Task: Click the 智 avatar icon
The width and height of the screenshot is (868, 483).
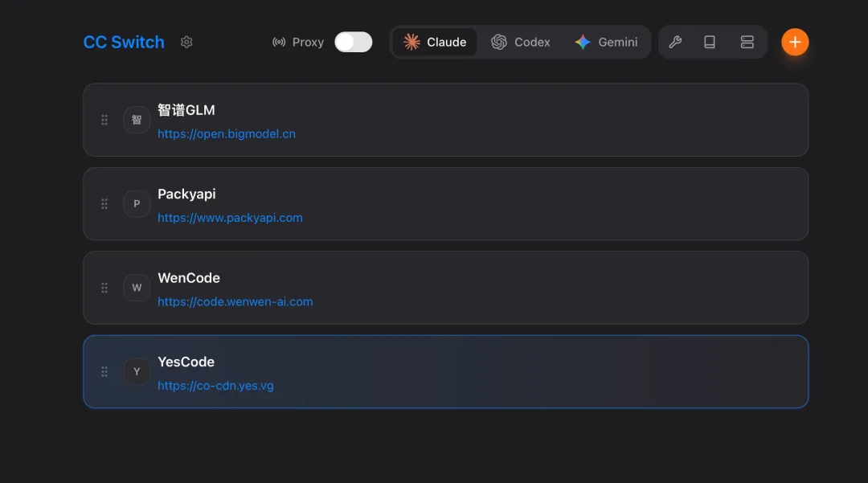Action: coord(137,120)
